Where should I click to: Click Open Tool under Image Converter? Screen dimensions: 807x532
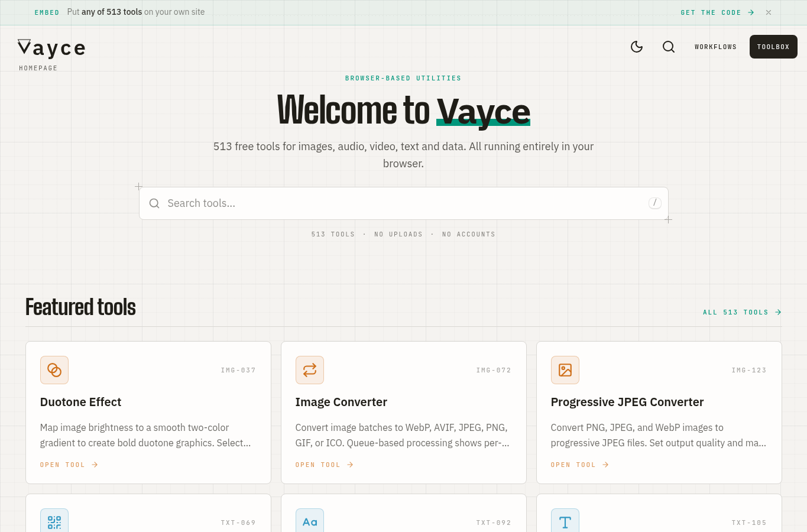point(325,465)
